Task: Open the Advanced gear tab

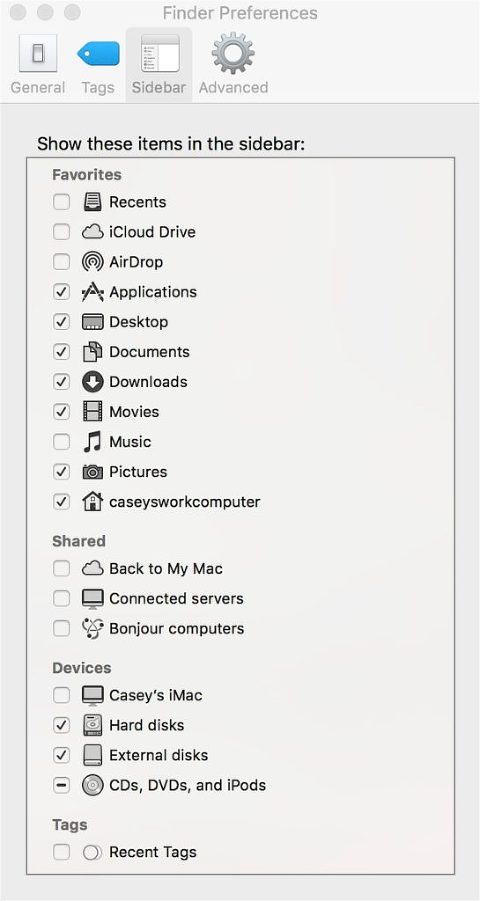Action: pos(233,64)
